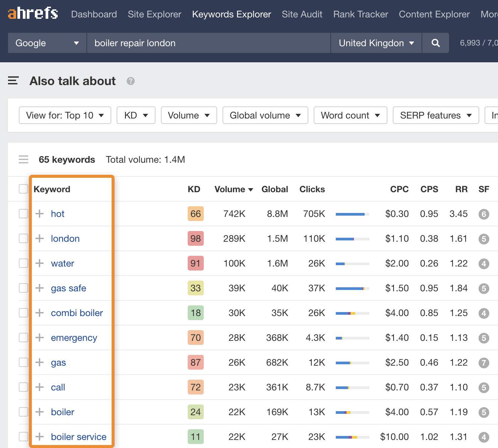Click the boiler service keyword link
Screen dimensions: 498x448
pyautogui.click(x=78, y=437)
